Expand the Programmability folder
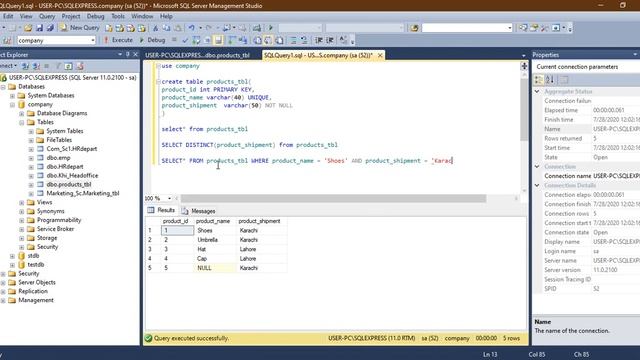The width and height of the screenshot is (640, 360). pos(22,220)
